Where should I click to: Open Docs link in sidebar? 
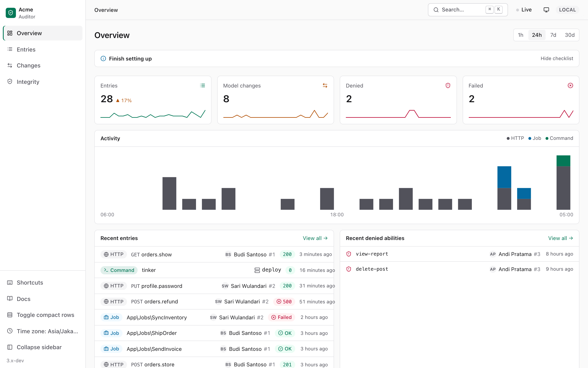pos(42,299)
